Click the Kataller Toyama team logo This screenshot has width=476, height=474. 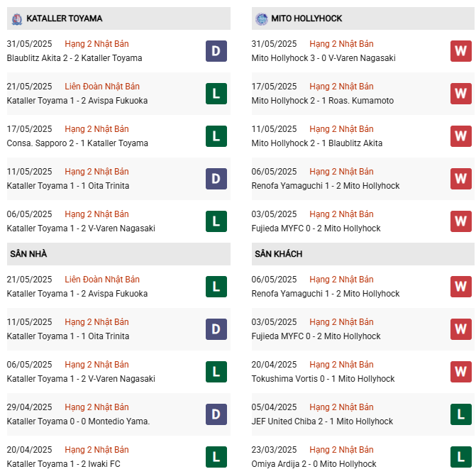pos(17,19)
